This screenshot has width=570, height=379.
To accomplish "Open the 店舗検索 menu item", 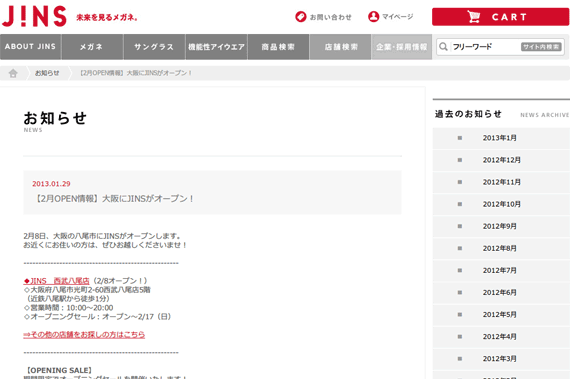I will click(340, 47).
